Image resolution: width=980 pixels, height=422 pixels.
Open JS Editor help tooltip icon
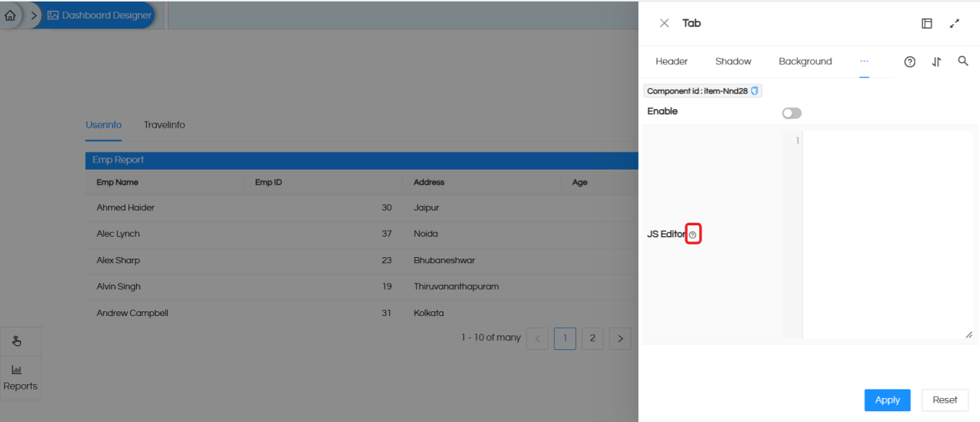point(692,235)
